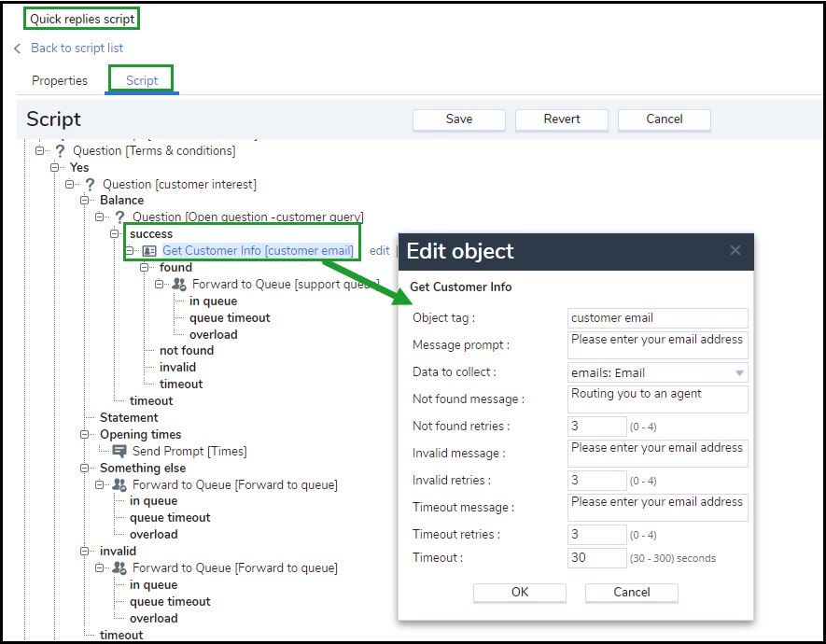Collapse the Open question -customer query node
This screenshot has height=644, width=826.
pyautogui.click(x=100, y=217)
